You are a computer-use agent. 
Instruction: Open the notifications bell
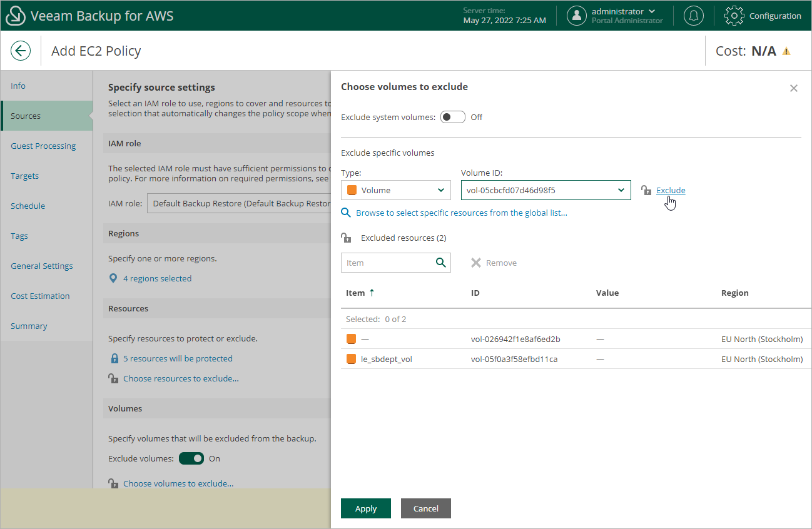pyautogui.click(x=693, y=16)
